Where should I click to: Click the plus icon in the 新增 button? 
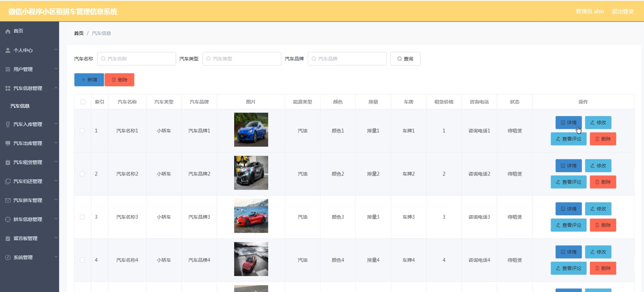coord(84,80)
